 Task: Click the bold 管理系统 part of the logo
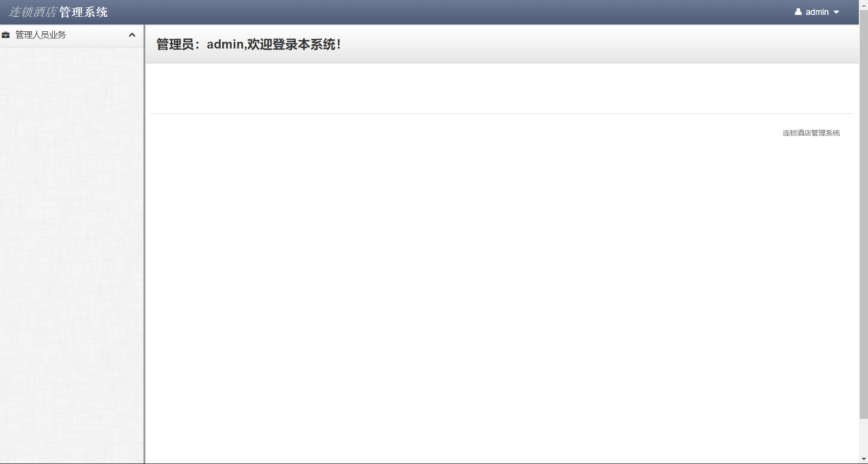pyautogui.click(x=83, y=12)
